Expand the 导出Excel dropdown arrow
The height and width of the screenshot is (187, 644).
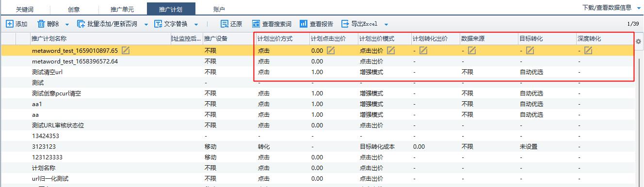click(386, 24)
